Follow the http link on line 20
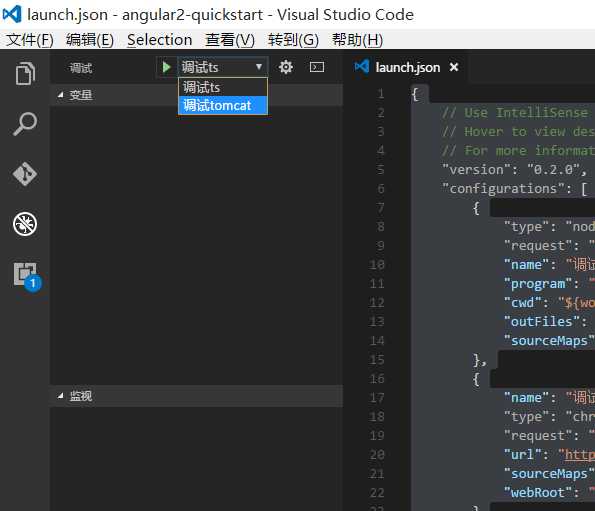 pos(580,454)
